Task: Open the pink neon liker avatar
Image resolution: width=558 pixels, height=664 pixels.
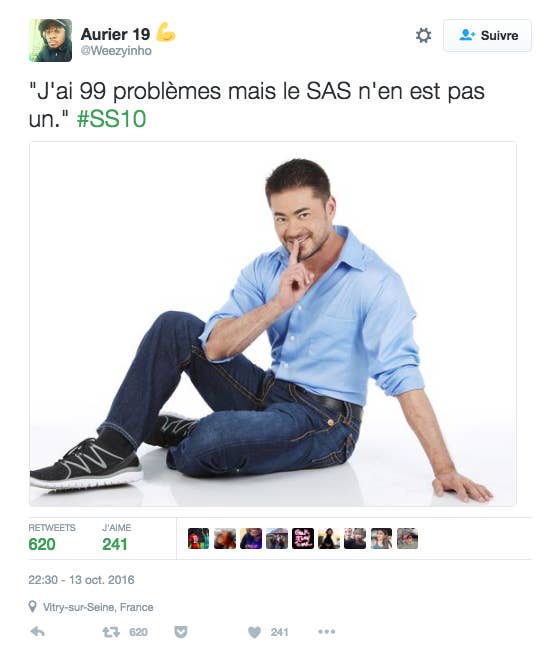Action: [303, 538]
